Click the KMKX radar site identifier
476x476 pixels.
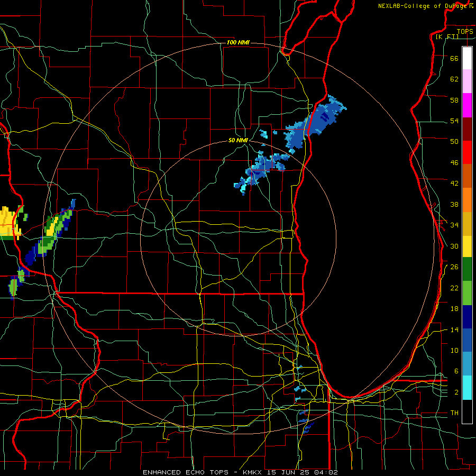click(x=253, y=472)
